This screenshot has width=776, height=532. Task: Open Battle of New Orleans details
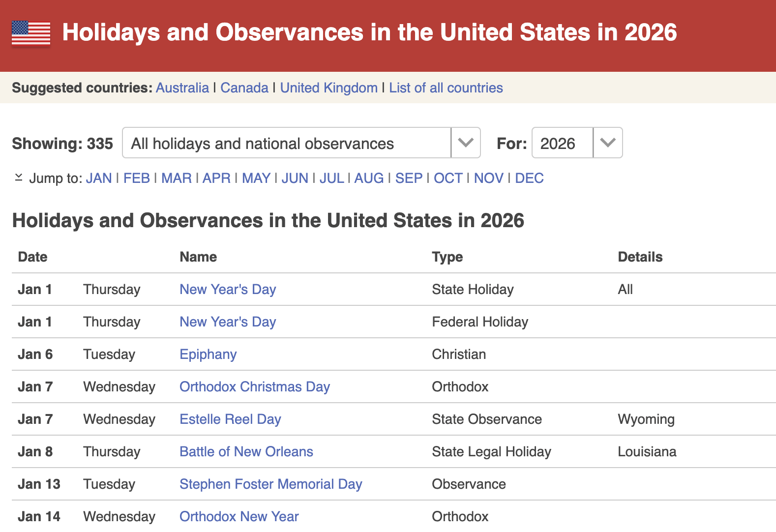tap(246, 452)
